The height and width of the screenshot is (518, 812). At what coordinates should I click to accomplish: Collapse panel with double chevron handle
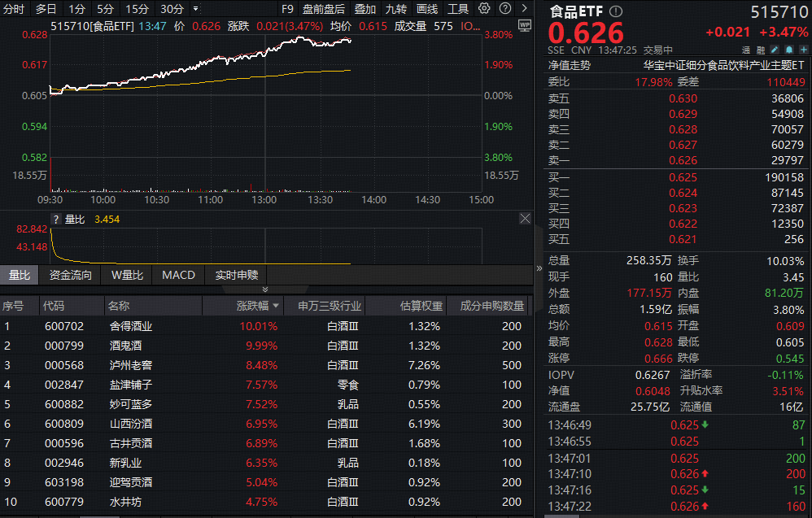(264, 289)
